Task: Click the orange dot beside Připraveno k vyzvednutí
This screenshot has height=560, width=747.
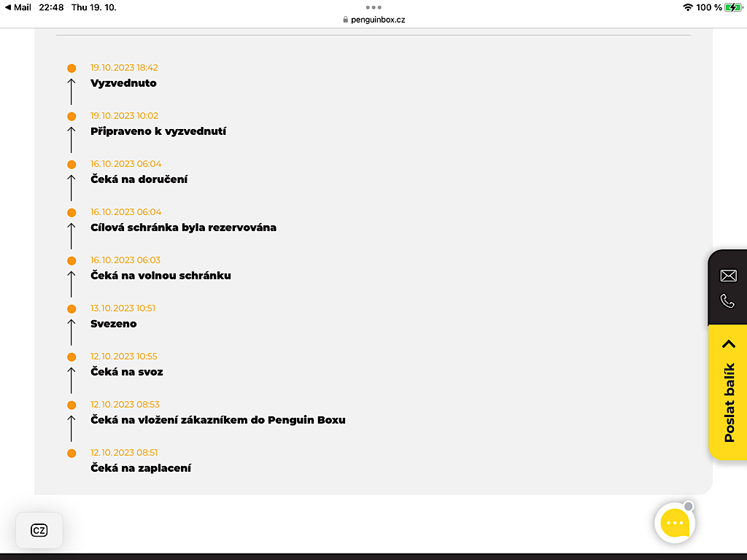Action: 71,116
